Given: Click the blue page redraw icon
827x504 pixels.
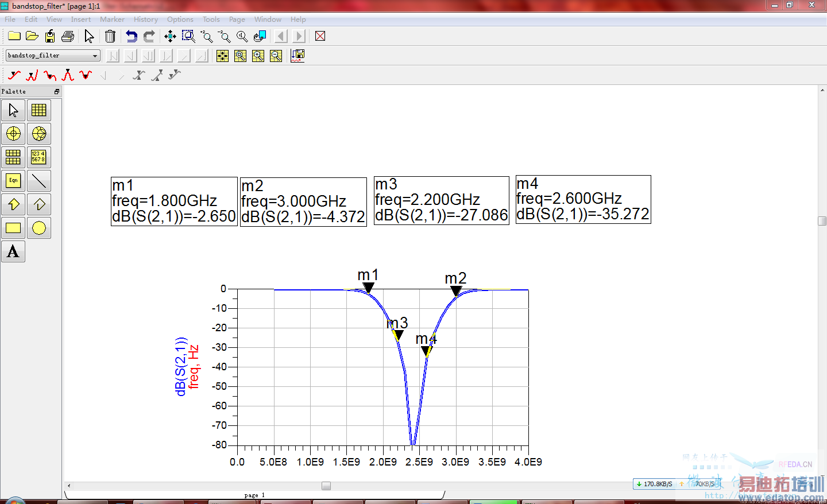Looking at the screenshot, I should tap(260, 36).
